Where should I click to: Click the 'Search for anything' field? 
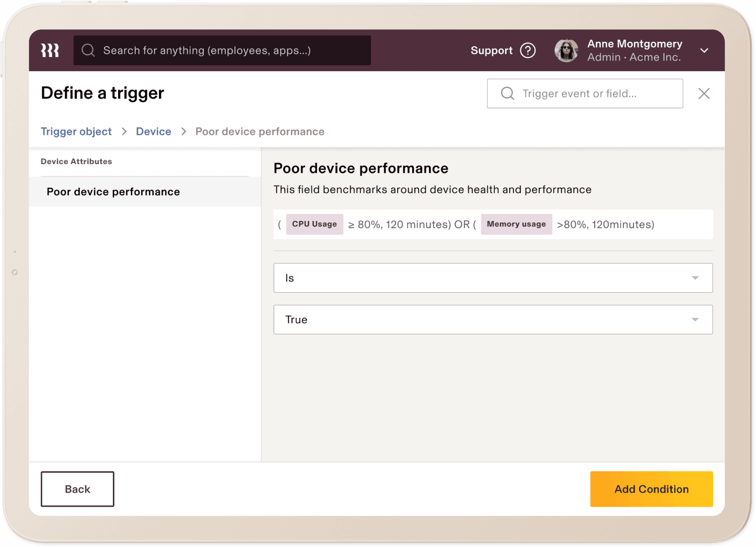[x=222, y=50]
